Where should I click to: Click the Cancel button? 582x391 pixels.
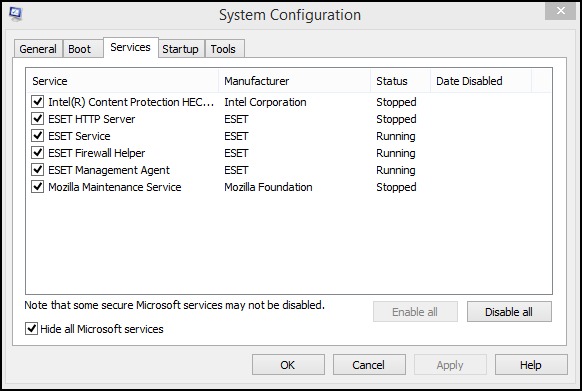369,365
